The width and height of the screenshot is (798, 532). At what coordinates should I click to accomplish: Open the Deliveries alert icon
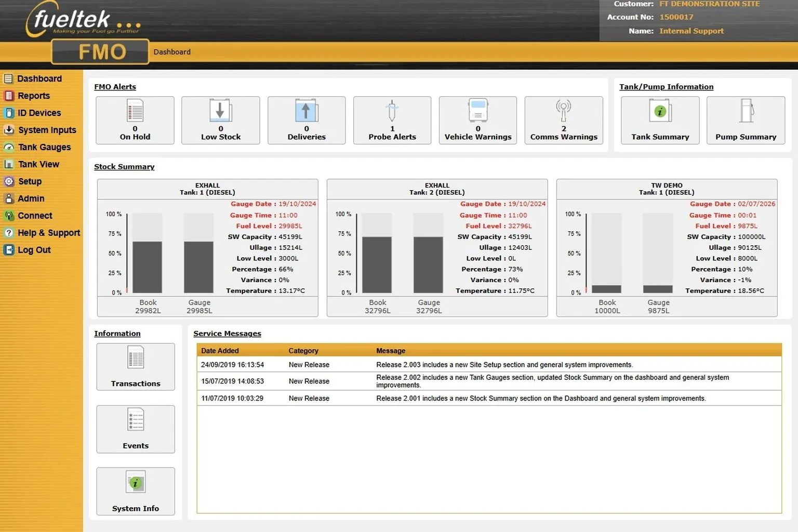pos(307,110)
